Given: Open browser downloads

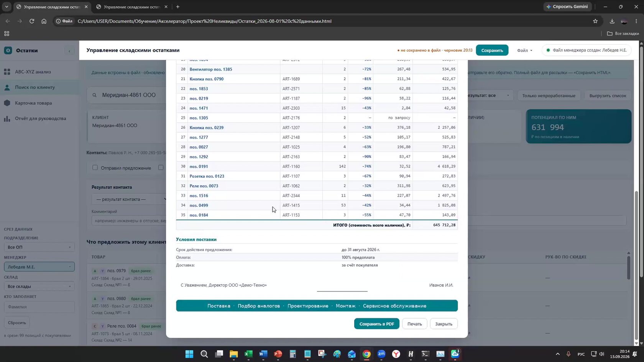Looking at the screenshot, I should pos(612,21).
